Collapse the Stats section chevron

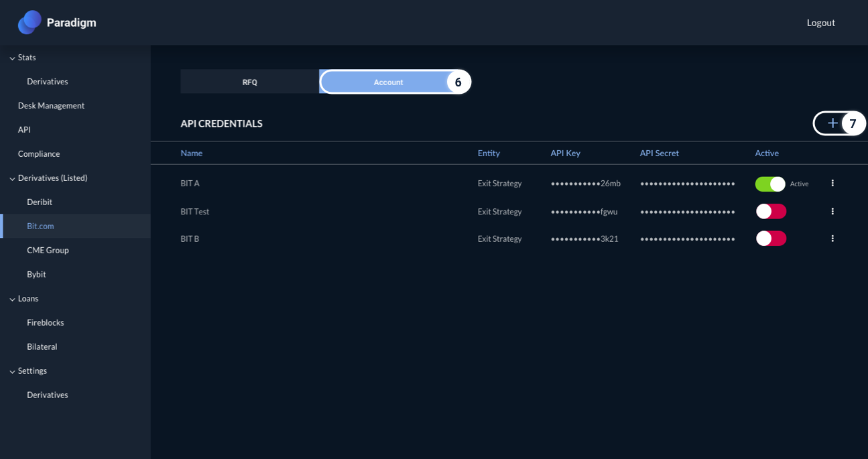point(12,58)
